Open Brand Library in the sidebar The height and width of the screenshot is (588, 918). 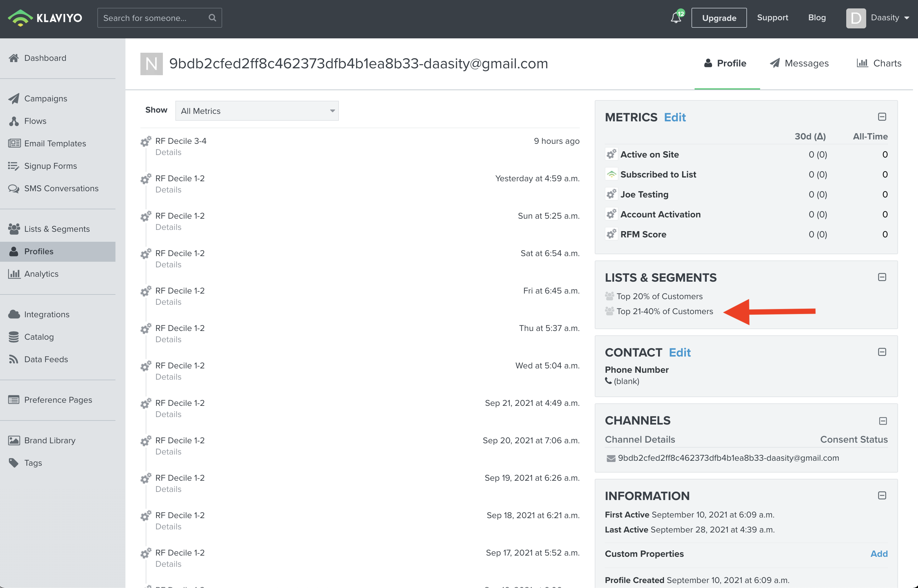click(50, 440)
